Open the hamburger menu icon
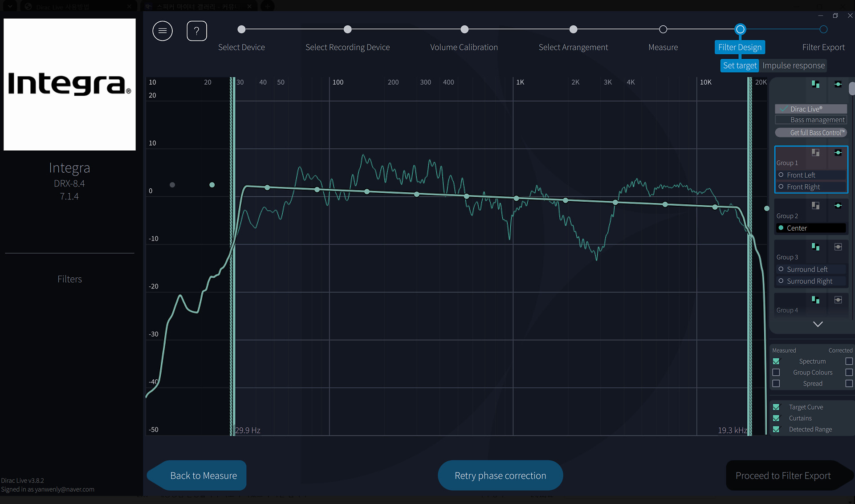The width and height of the screenshot is (855, 504). coord(162,31)
